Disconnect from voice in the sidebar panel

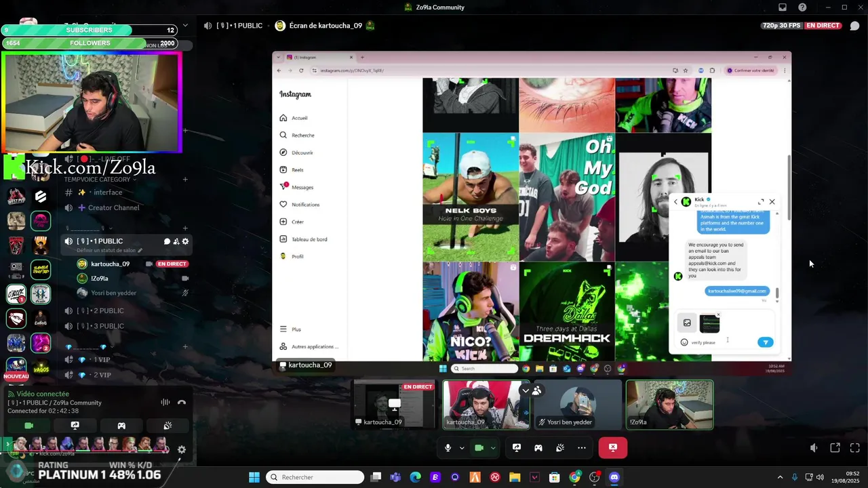pos(181,402)
